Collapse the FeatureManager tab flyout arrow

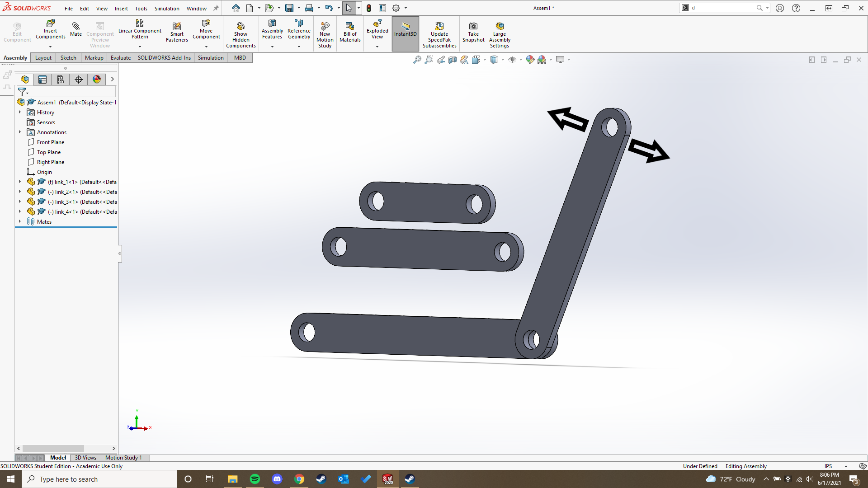coord(112,79)
